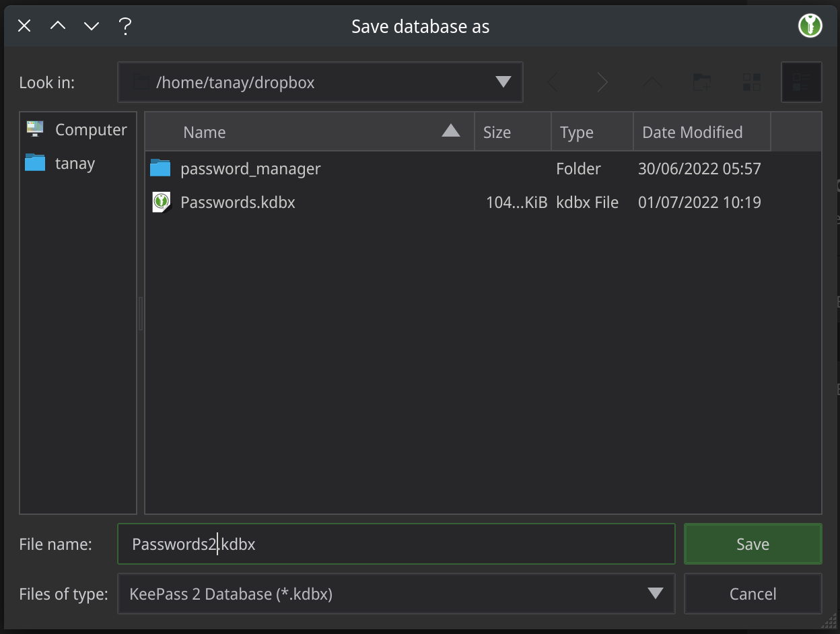Click the KeePassXC logo icon
Screen dimensions: 840x634
click(810, 26)
